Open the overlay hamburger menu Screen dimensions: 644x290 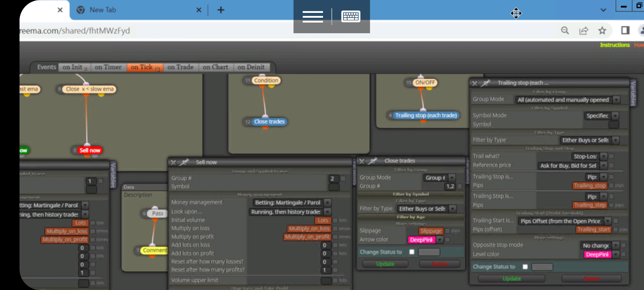click(x=313, y=17)
